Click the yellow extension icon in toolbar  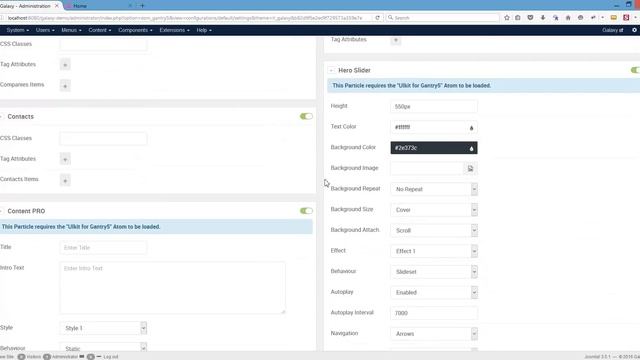pos(613,18)
